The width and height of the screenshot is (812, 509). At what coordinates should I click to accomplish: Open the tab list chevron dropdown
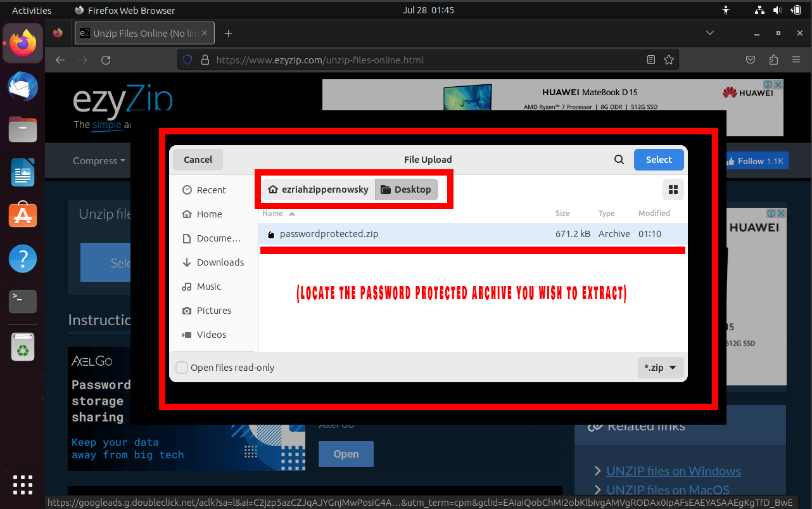[710, 32]
